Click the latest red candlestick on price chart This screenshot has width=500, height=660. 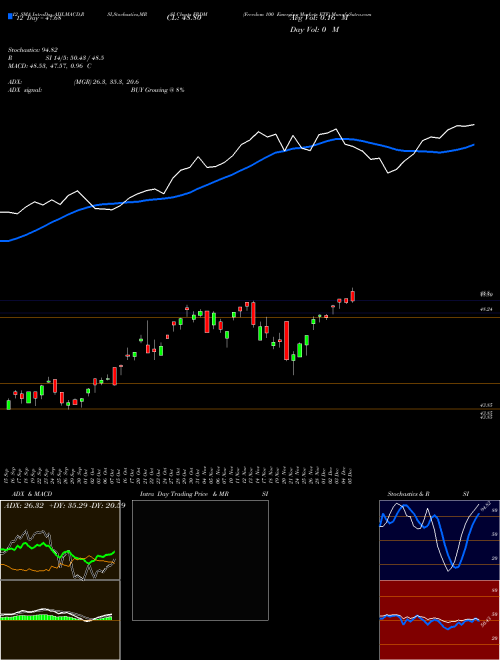[x=353, y=295]
